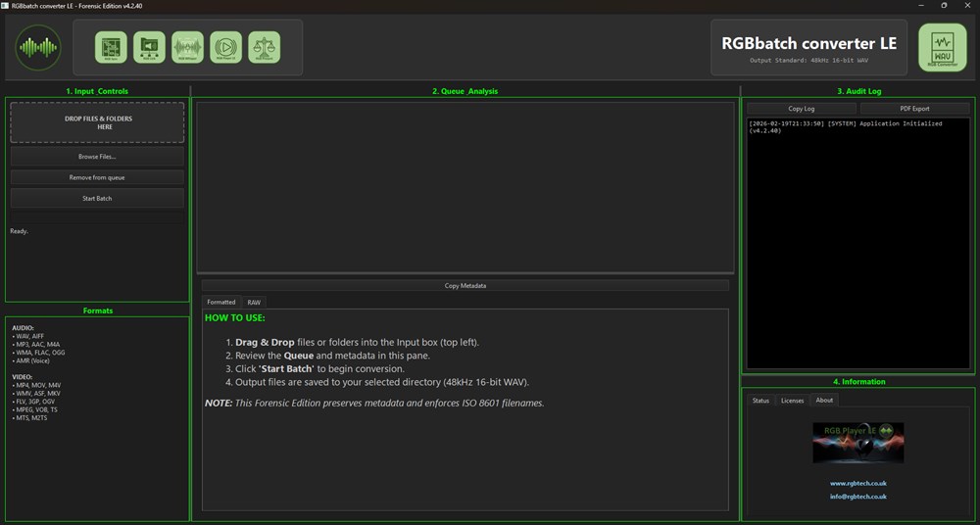Click the 'MPEG, VOB, TS' format line

click(35, 409)
